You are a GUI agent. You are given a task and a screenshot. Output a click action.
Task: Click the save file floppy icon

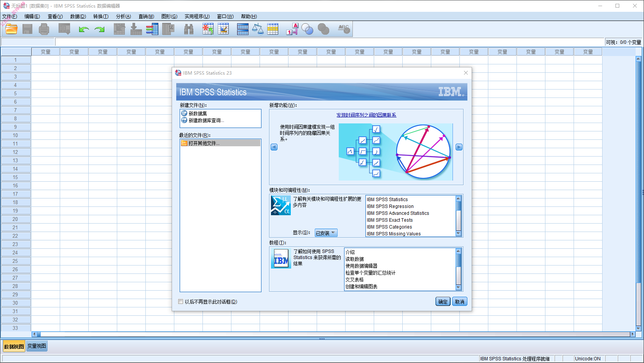click(27, 29)
